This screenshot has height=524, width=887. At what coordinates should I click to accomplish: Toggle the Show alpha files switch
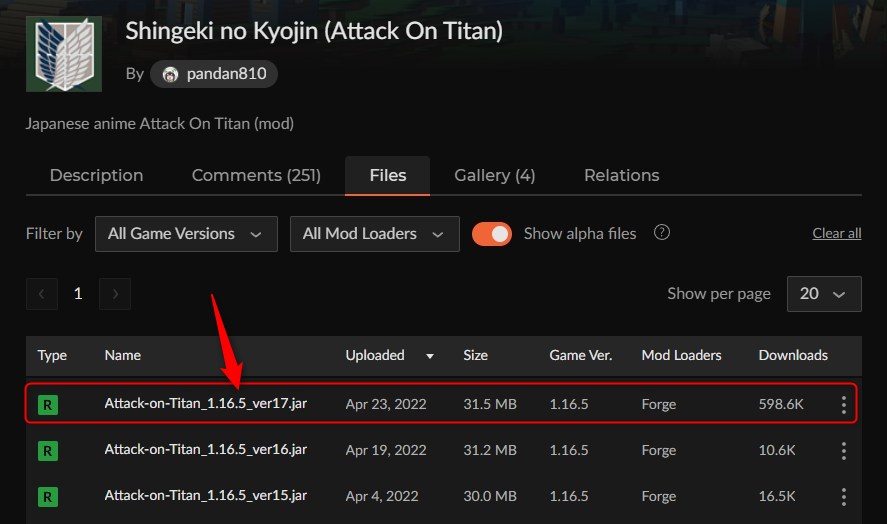point(492,234)
